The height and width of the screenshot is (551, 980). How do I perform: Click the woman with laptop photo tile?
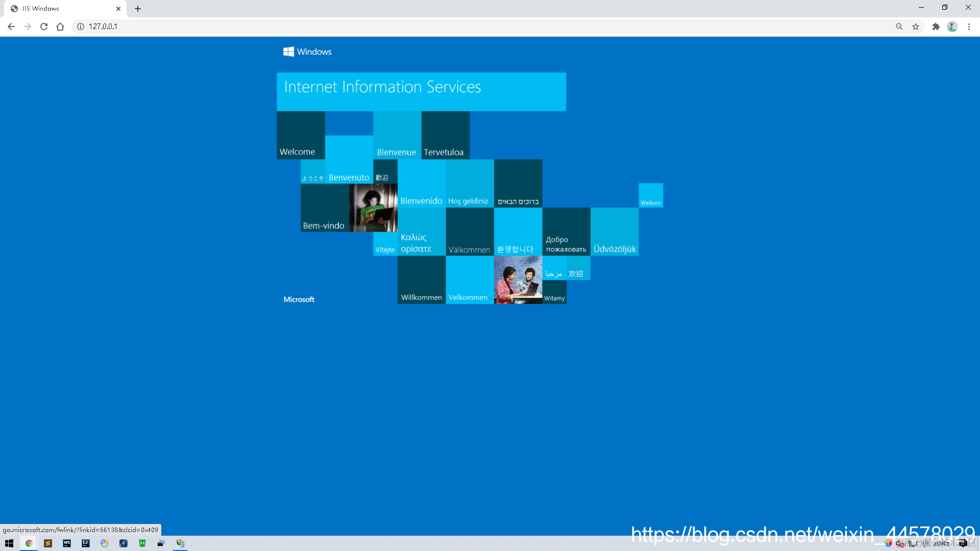pos(373,208)
